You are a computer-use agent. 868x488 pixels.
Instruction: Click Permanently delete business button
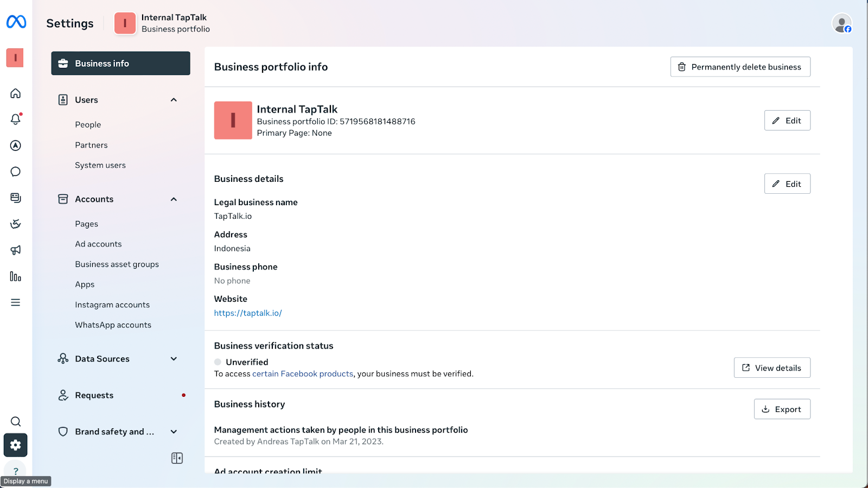point(741,67)
